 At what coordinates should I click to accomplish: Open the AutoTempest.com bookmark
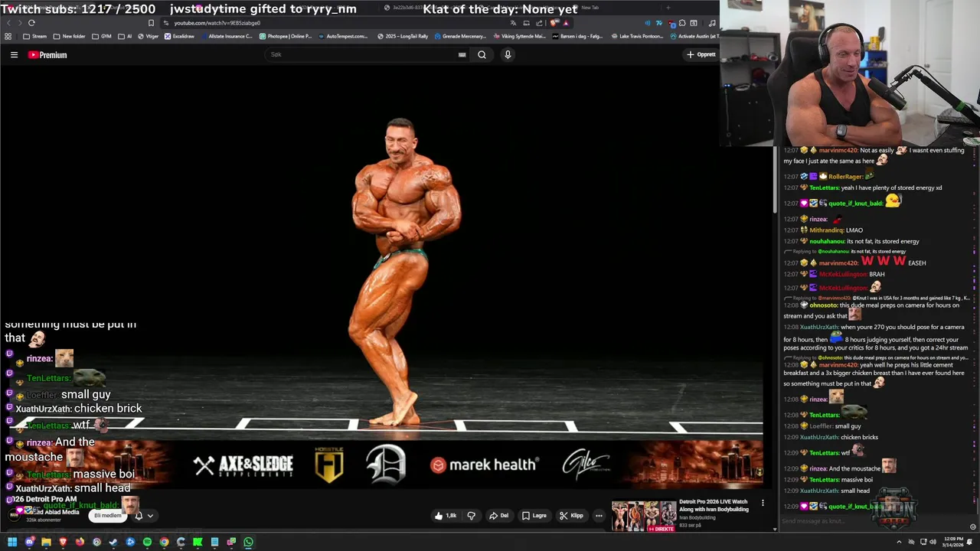341,36
